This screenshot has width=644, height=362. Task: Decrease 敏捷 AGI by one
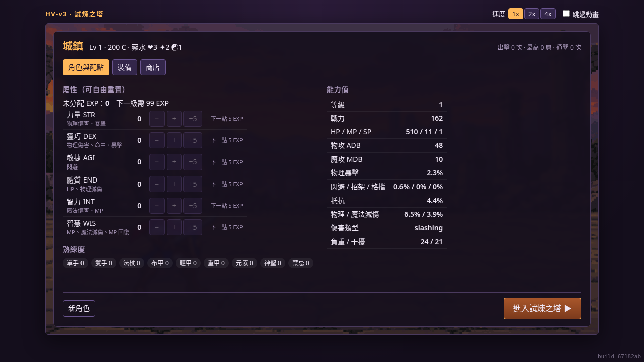pos(157,162)
